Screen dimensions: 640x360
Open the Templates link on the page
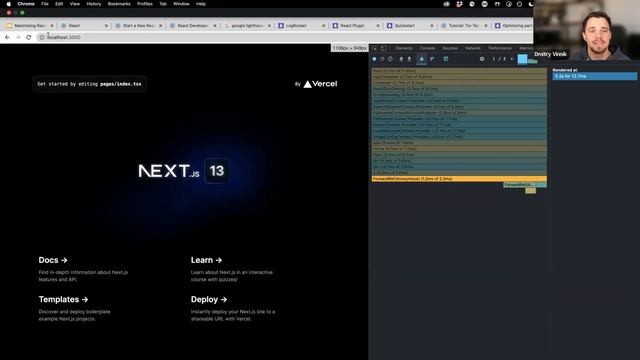tap(63, 299)
